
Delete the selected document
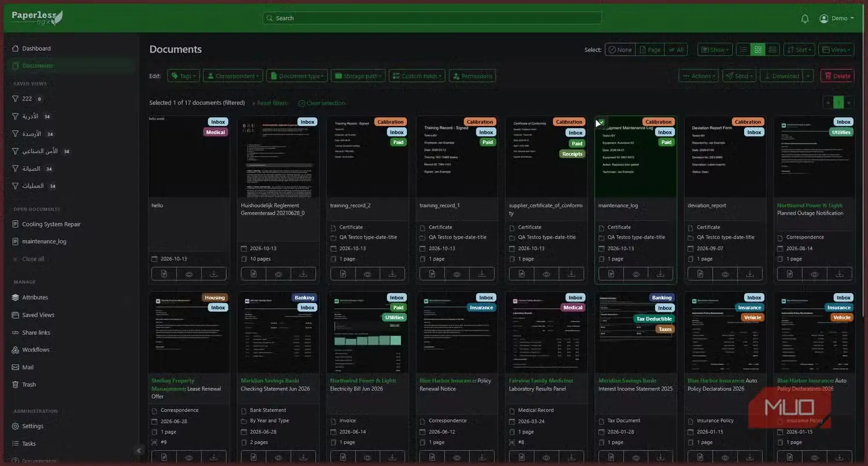837,76
